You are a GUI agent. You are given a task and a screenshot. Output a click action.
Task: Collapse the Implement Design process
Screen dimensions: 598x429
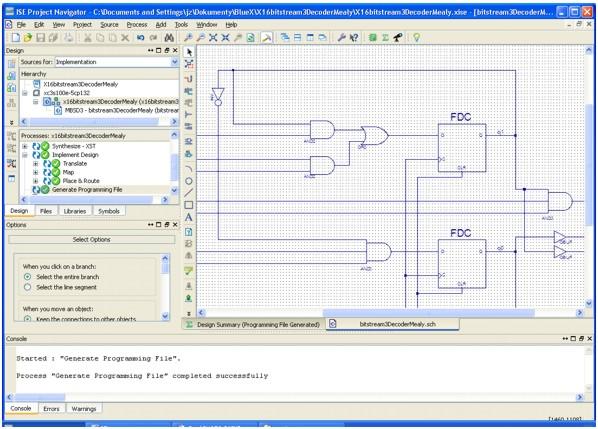(25, 155)
